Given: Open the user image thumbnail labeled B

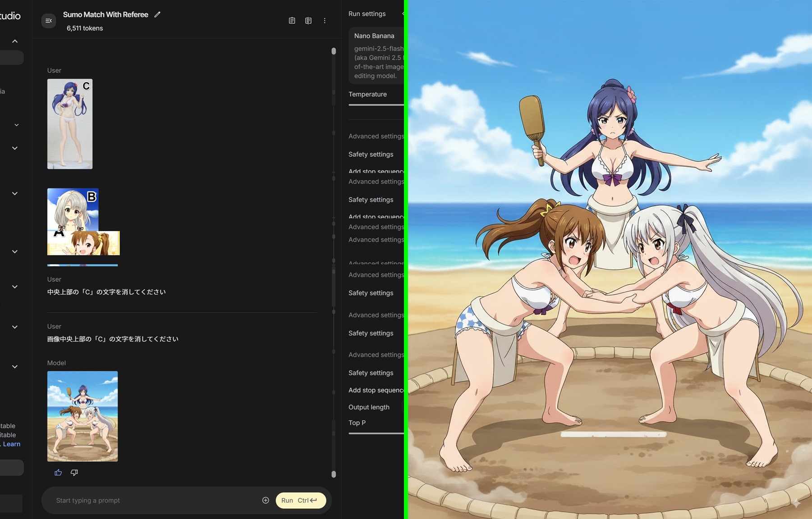Looking at the screenshot, I should tap(73, 209).
